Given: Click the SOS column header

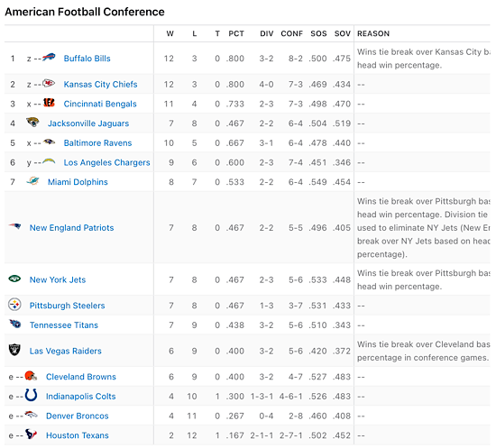Looking at the screenshot, I should pyautogui.click(x=318, y=33).
